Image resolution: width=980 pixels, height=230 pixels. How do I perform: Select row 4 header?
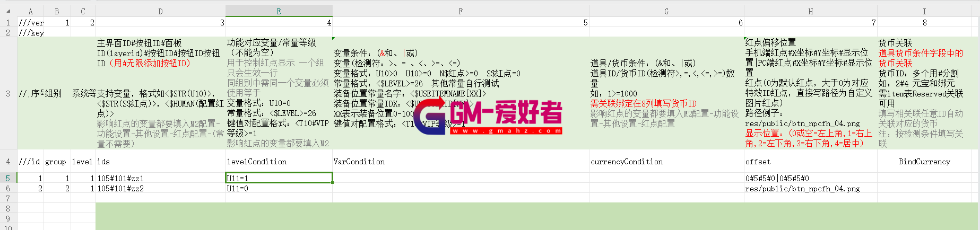pos(8,161)
